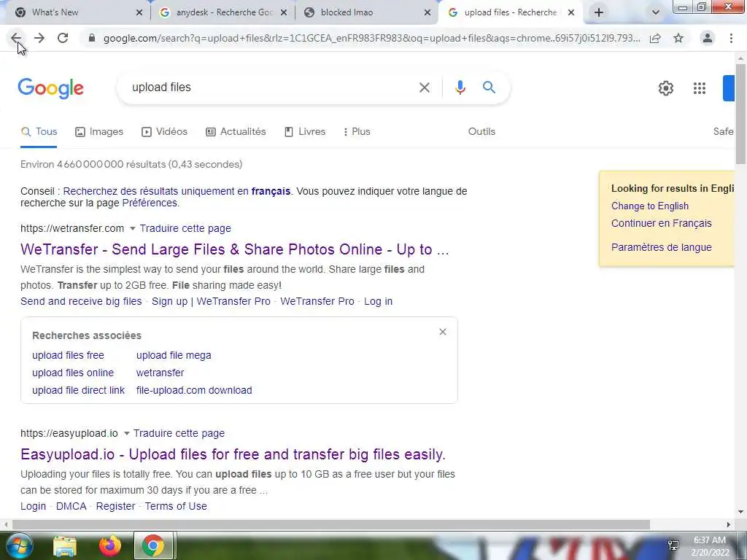The image size is (747, 560).
Task: Click the search-only-in-français link
Action: coord(177,192)
